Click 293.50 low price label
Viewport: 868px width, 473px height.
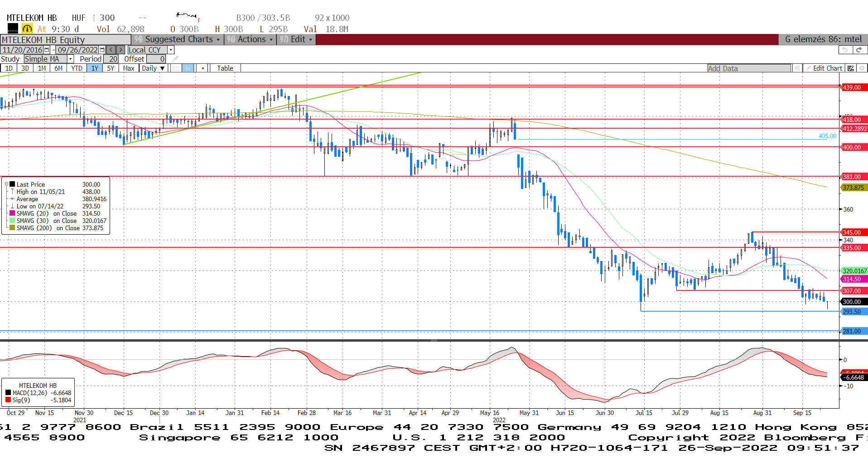pos(854,312)
